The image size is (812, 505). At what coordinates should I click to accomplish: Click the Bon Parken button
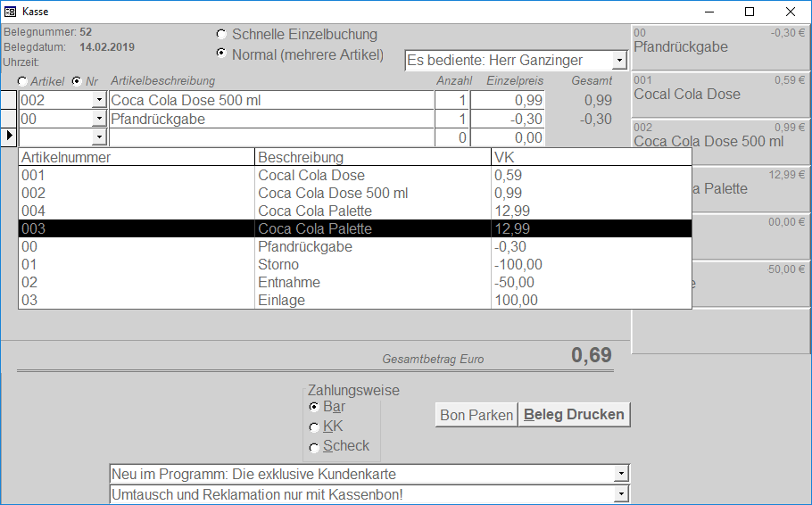(x=476, y=415)
